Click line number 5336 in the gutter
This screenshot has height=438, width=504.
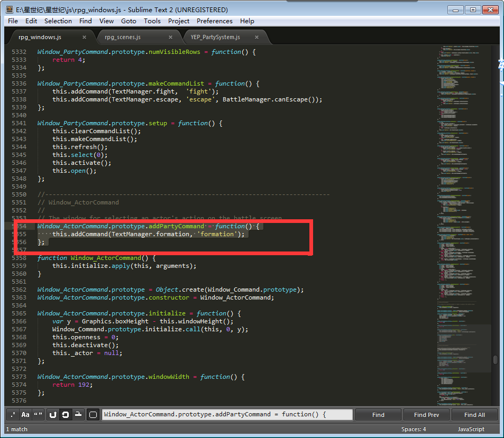[19, 83]
